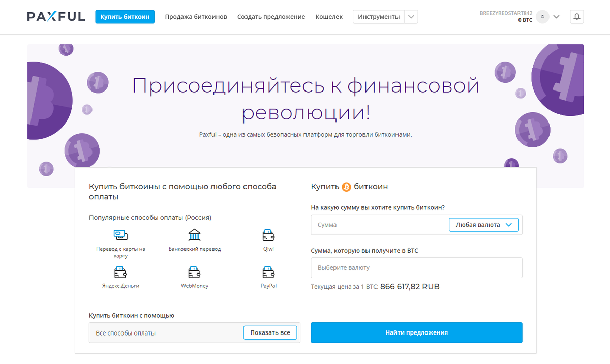Click the PayPal text label
610x364 pixels.
click(x=268, y=286)
